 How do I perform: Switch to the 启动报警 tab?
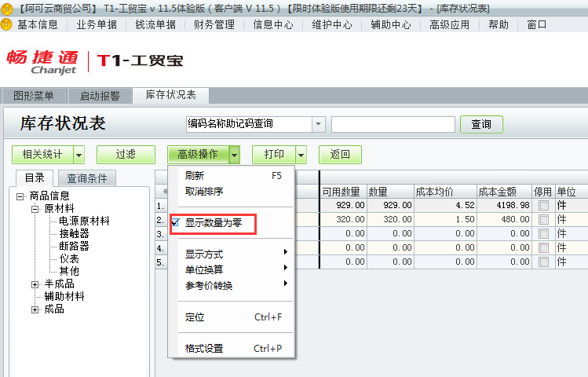(x=100, y=96)
